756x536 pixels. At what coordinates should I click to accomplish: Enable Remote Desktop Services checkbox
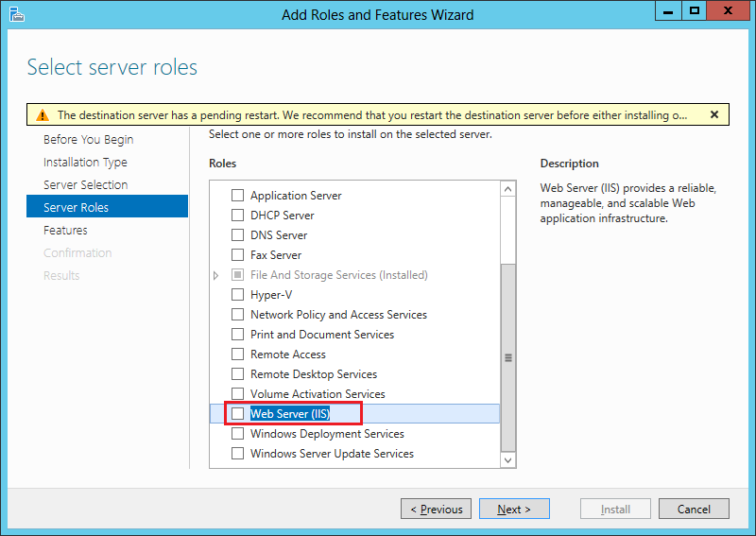pyautogui.click(x=238, y=374)
